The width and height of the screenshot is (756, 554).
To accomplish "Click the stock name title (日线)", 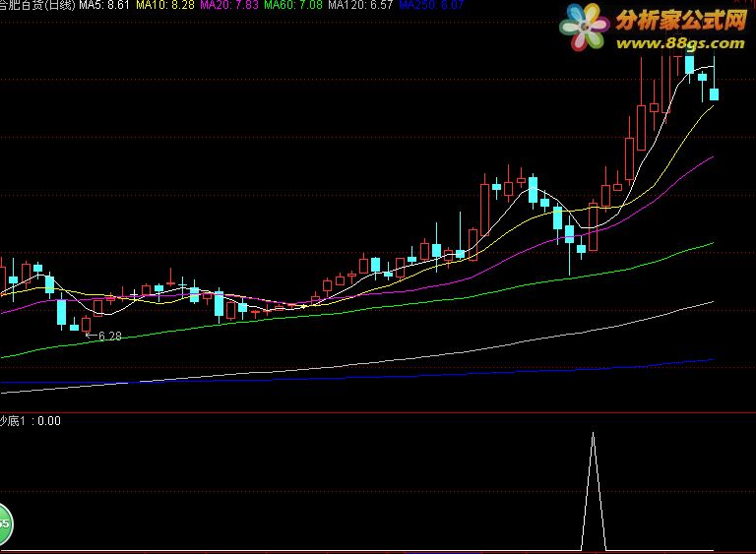I will [37, 5].
